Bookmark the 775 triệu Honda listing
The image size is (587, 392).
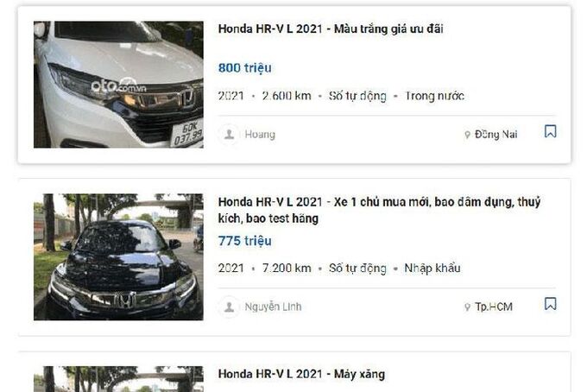tap(550, 304)
